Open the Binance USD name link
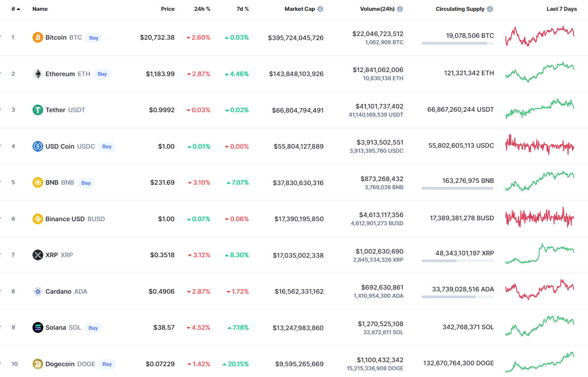The height and width of the screenshot is (377, 588). click(x=65, y=219)
